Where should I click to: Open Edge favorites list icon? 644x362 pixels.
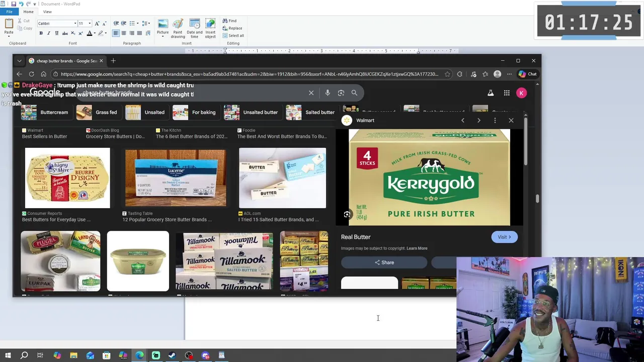(485, 74)
